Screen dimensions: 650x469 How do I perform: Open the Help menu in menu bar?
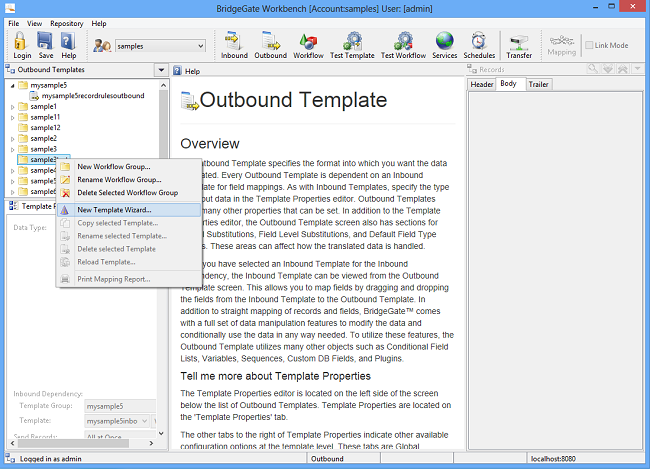pos(99,23)
